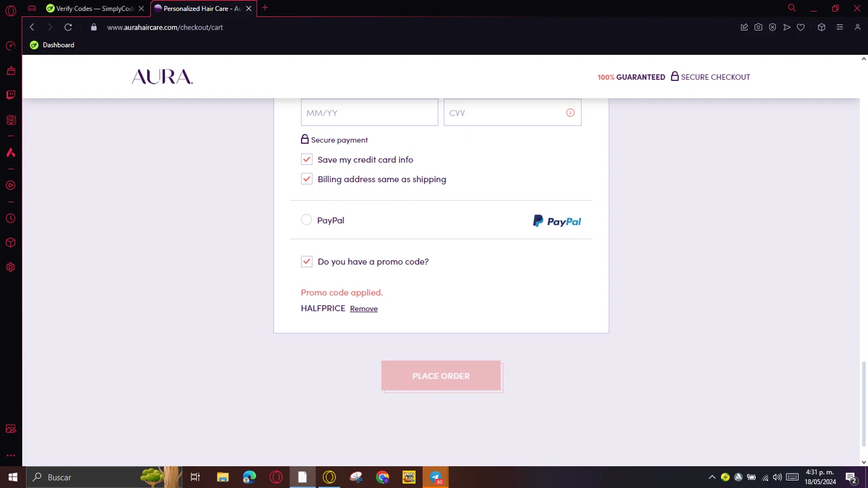Reload the Aura checkout page
The height and width of the screenshot is (488, 868).
point(68,27)
